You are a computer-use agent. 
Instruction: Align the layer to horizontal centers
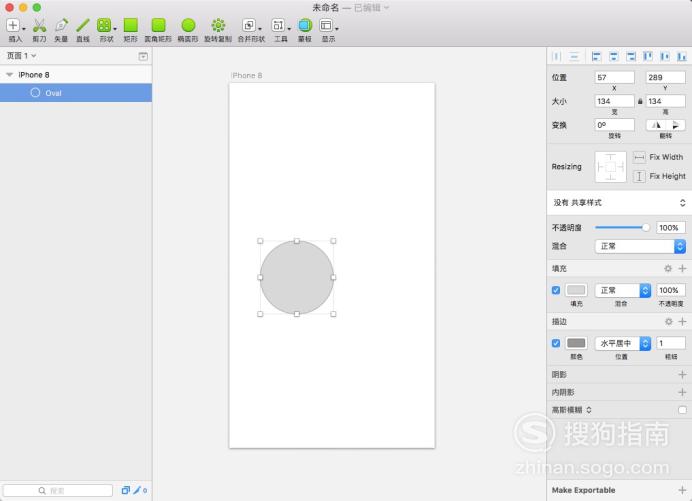point(613,56)
